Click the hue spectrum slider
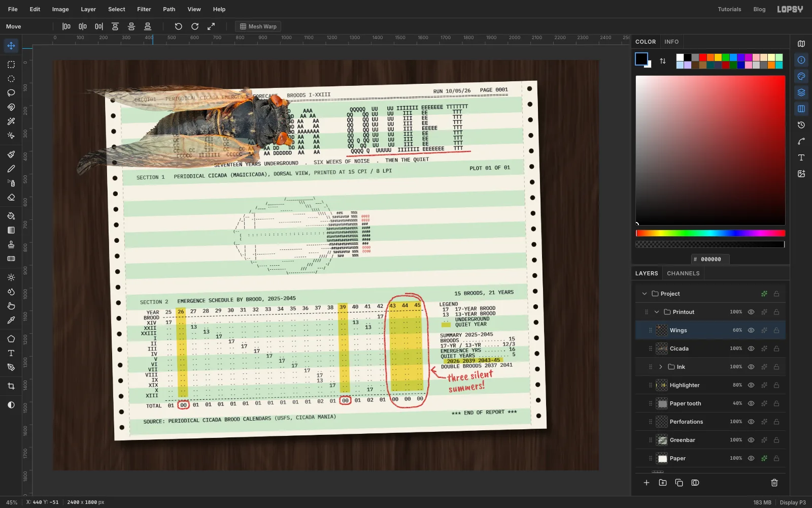Image resolution: width=812 pixels, height=508 pixels. click(710, 233)
